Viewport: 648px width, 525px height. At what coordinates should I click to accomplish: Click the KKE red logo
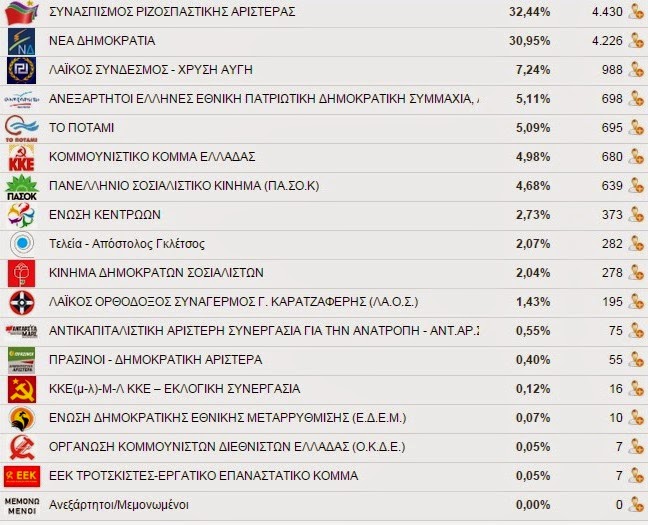tap(21, 158)
